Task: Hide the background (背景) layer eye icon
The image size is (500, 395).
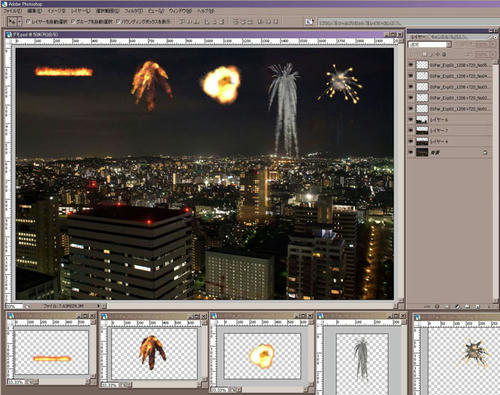Action: pos(411,152)
